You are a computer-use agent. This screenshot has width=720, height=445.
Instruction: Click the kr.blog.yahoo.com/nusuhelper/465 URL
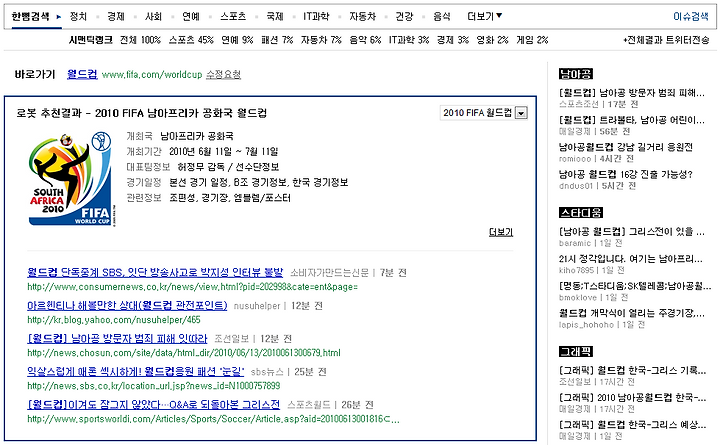(x=114, y=320)
